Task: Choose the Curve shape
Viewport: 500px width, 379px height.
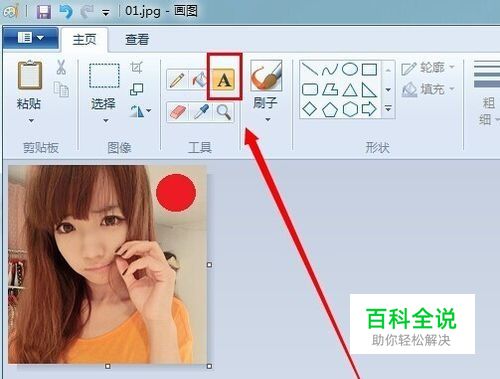Action: point(330,70)
